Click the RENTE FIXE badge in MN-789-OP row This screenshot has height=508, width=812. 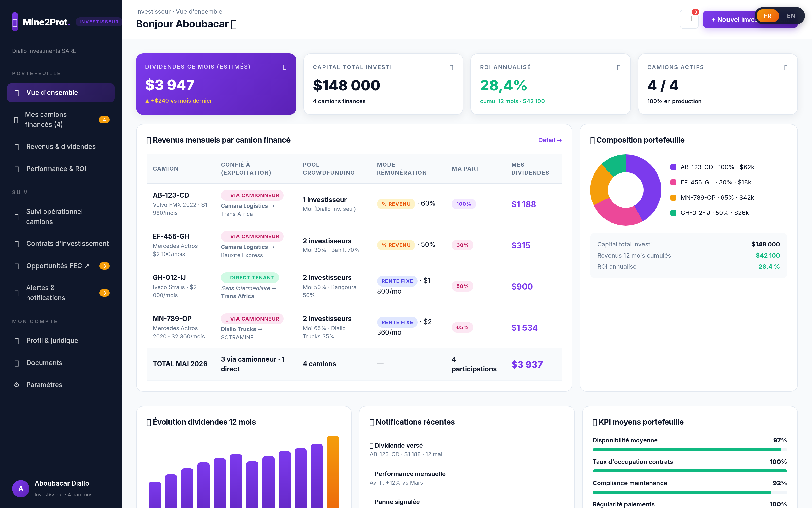coord(397,322)
